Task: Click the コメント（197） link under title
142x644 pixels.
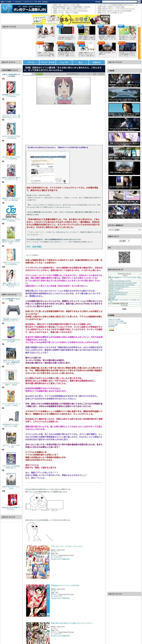Action: 86,74
